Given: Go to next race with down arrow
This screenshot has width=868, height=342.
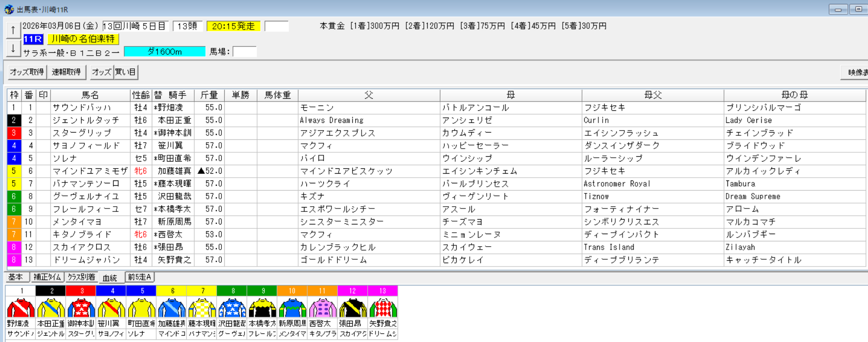Looking at the screenshot, I should point(13,48).
